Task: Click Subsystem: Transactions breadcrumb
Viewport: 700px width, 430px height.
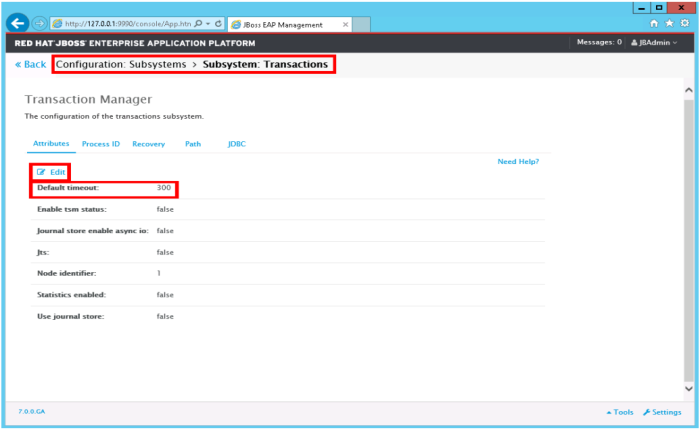Action: pos(265,64)
